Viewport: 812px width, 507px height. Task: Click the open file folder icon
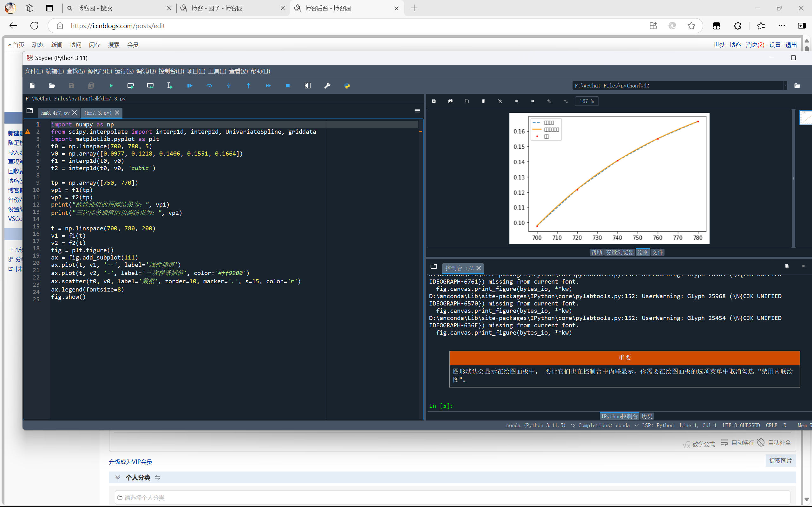(x=52, y=86)
